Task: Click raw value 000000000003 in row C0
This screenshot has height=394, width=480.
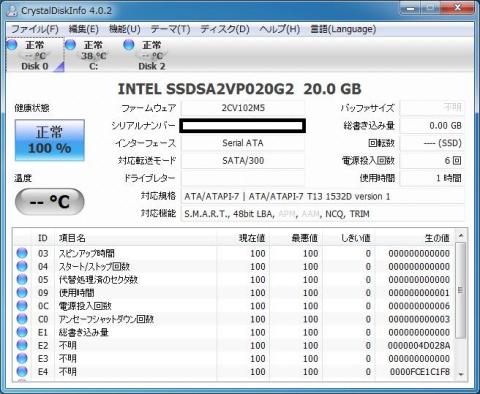Action: pyautogui.click(x=419, y=319)
